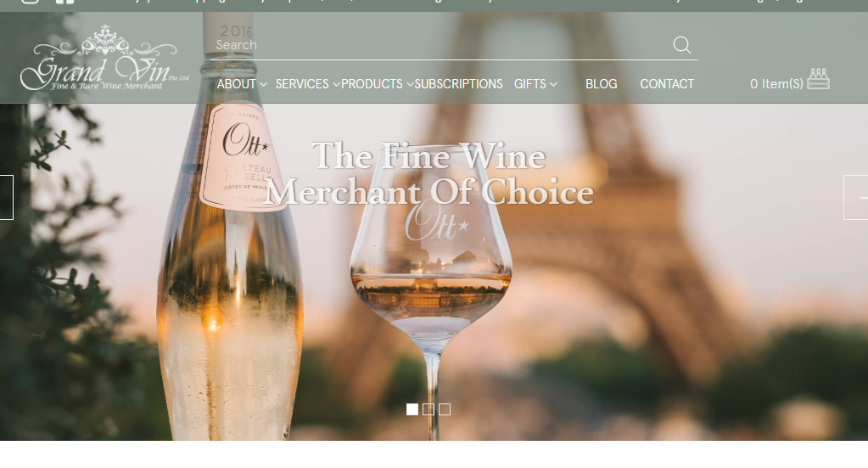This screenshot has width=868, height=468.
Task: View the 0 Item(S) cart link
Action: click(x=776, y=84)
